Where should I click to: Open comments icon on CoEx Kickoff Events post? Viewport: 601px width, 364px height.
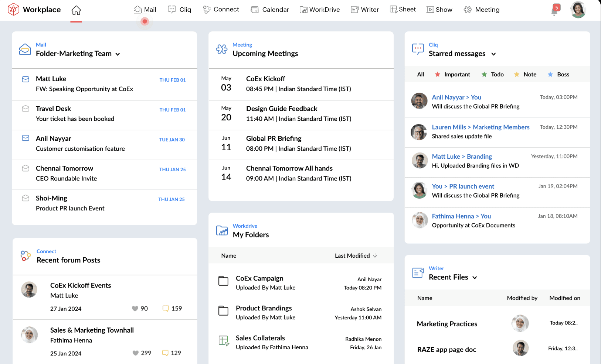pos(166,309)
